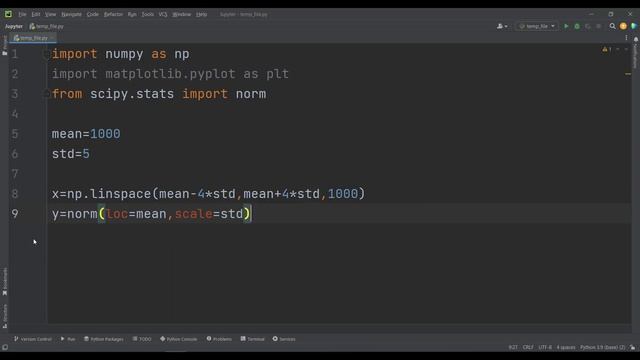The image size is (640, 360).
Task: Open editor tab options three-dots menu
Action: click(626, 38)
